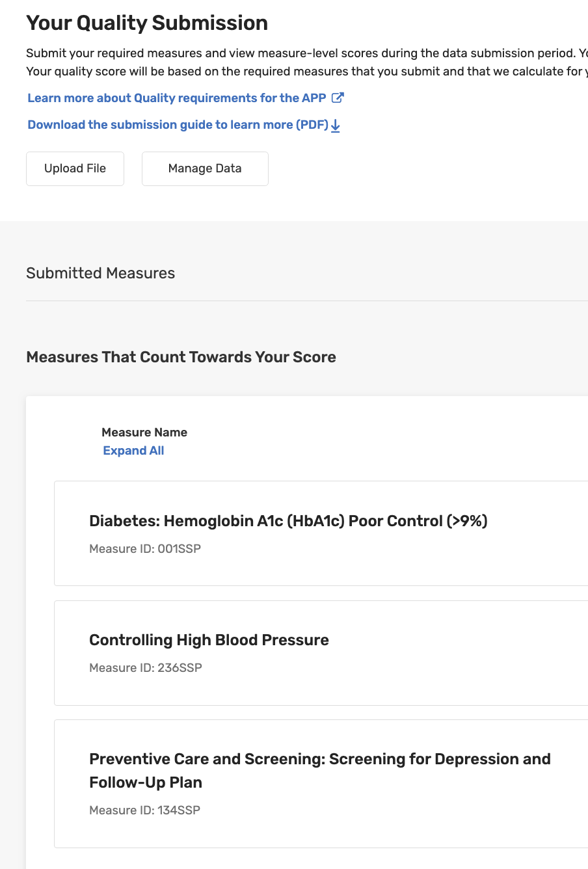588x869 pixels.
Task: Click download arrow icon after submission guide link
Action: click(336, 126)
